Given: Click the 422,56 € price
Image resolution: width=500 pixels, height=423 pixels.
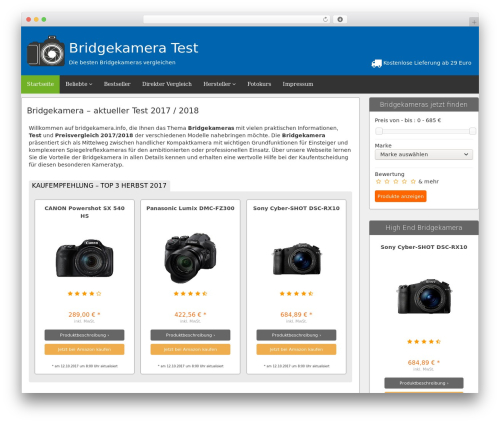Looking at the screenshot, I should (x=190, y=314).
